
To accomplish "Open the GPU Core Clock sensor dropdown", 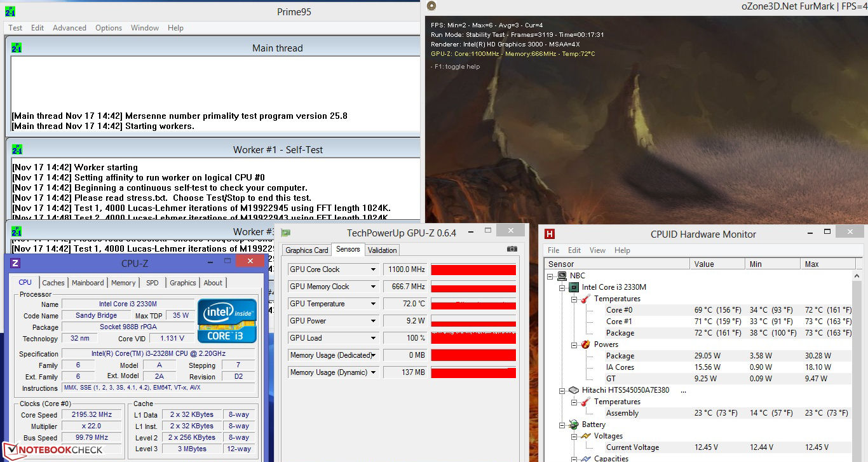I will (374, 269).
